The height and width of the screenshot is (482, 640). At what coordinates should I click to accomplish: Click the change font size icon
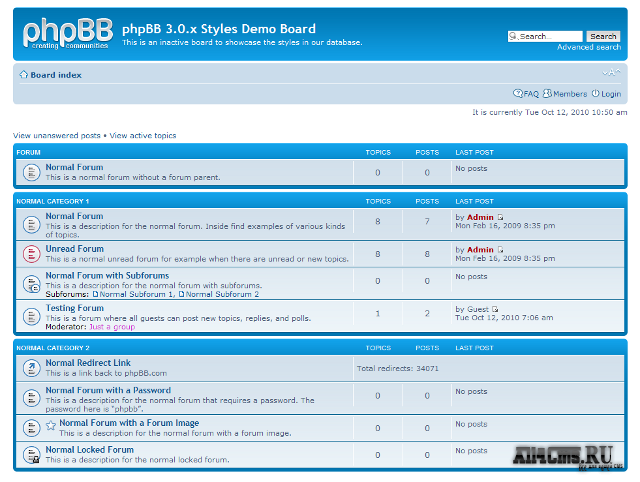coord(611,73)
